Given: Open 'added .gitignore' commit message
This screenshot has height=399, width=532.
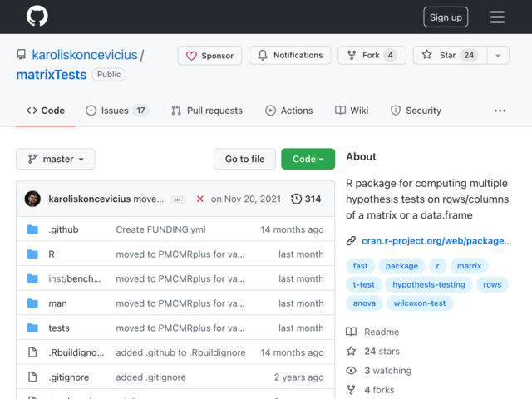Looking at the screenshot, I should [x=151, y=377].
